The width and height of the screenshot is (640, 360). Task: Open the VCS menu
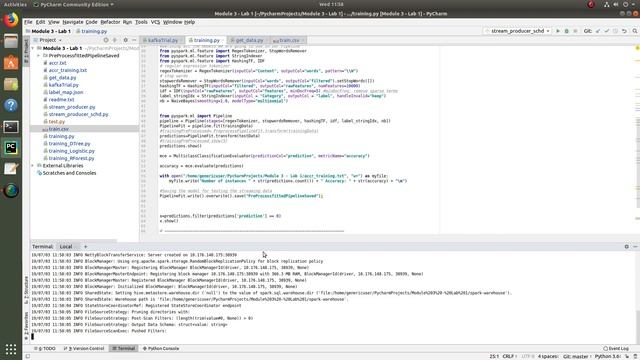coord(156,22)
